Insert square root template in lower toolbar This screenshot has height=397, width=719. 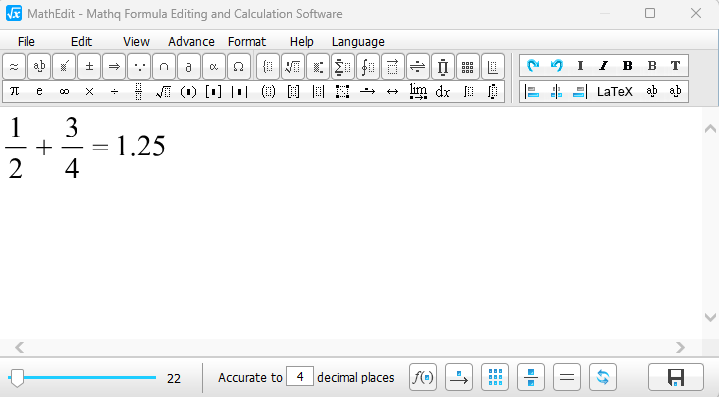(164, 92)
